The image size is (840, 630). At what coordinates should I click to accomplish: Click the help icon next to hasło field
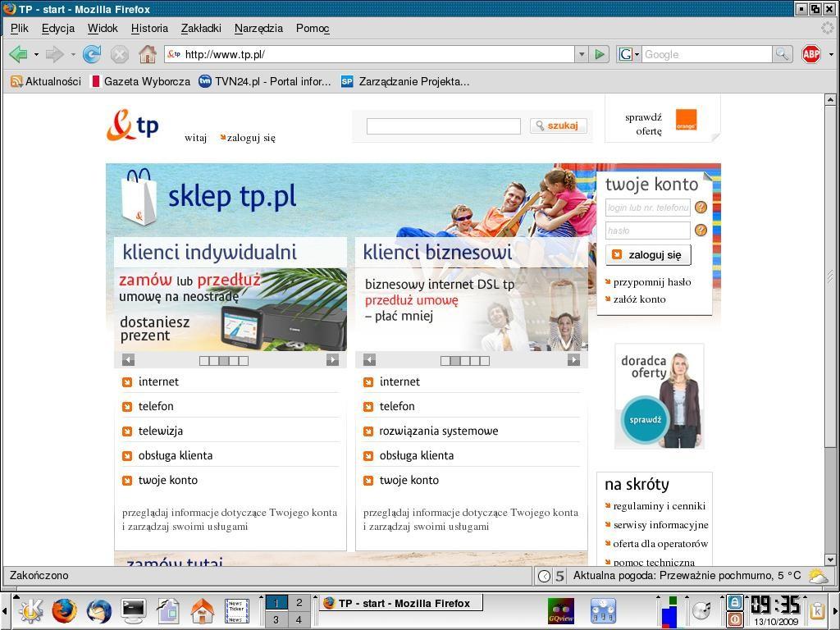[x=701, y=231]
